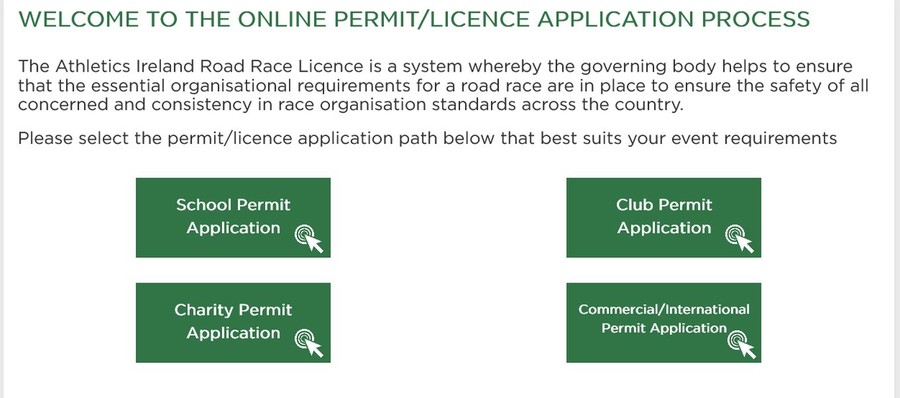
Task: Select Commercial/International Permit Application
Action: point(664,323)
